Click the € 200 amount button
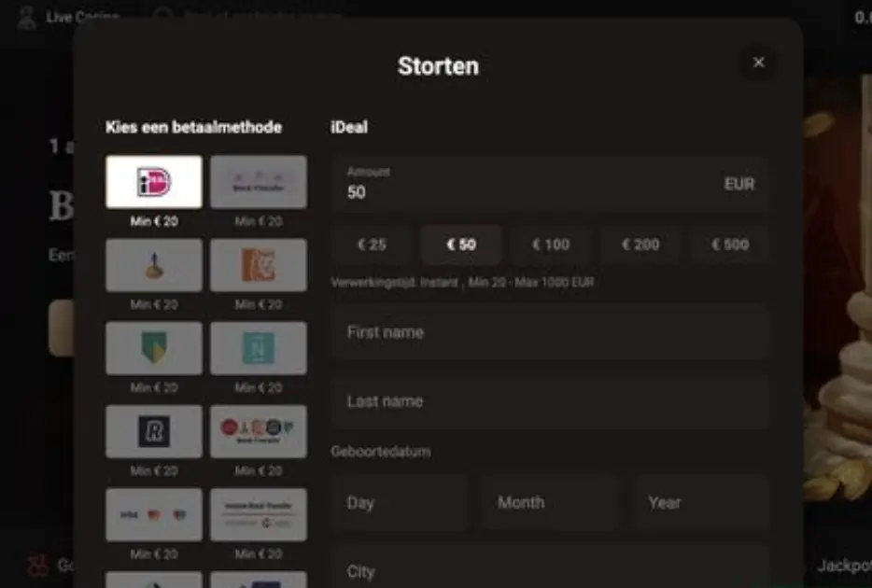872x588 pixels. click(640, 245)
